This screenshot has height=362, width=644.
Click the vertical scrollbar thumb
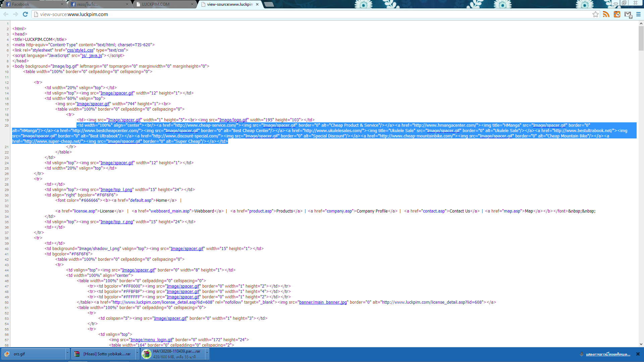point(641,39)
